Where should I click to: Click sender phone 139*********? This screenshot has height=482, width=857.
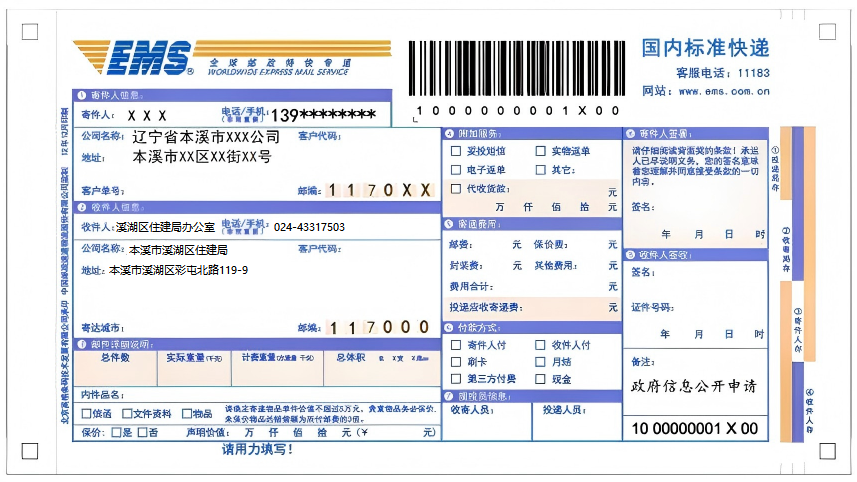coord(324,115)
